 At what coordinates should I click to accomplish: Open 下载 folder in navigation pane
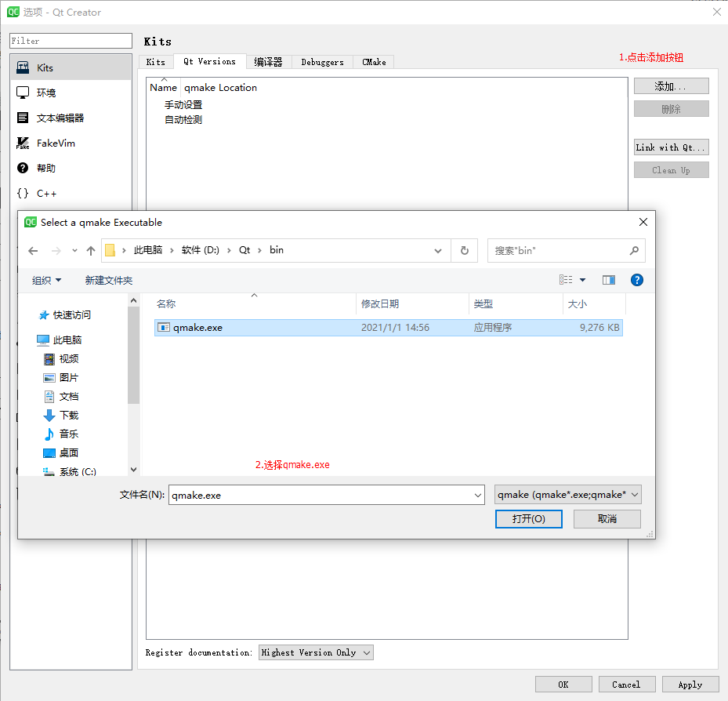(61, 416)
